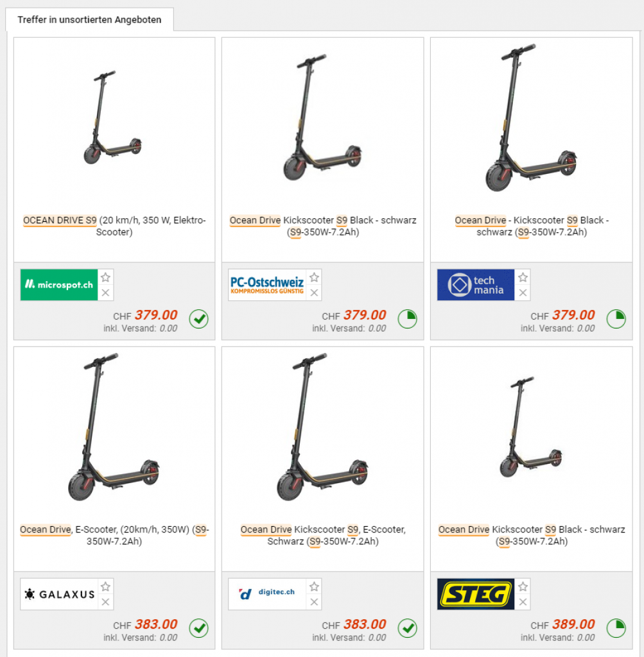The width and height of the screenshot is (644, 657).
Task: Click the partial-availability pie icon on the PC-Ostschweiz offer
Action: [x=407, y=319]
